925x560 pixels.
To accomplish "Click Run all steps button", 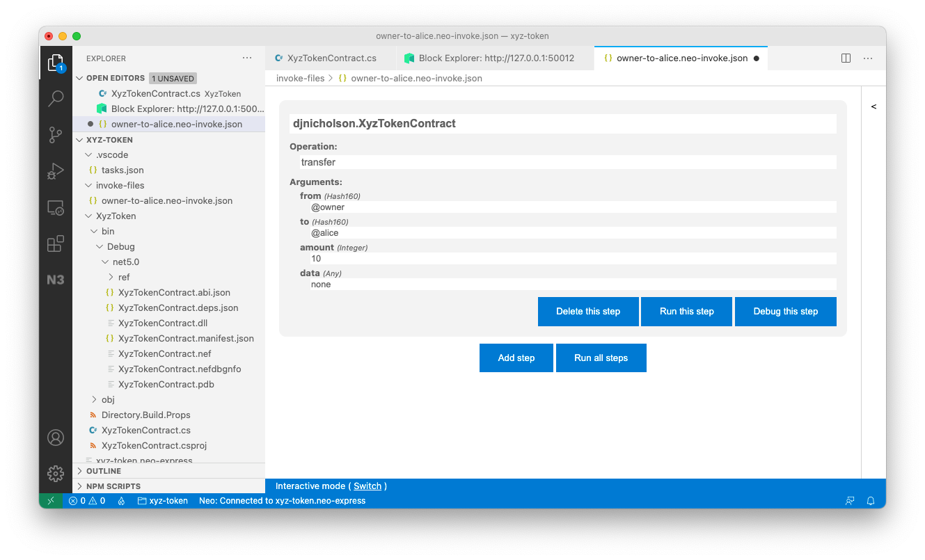I will (601, 358).
